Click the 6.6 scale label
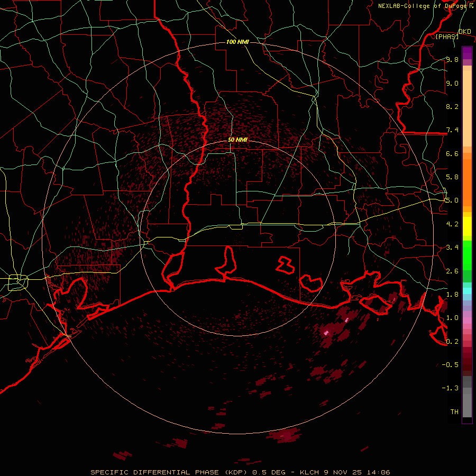The image size is (476, 476). click(452, 154)
